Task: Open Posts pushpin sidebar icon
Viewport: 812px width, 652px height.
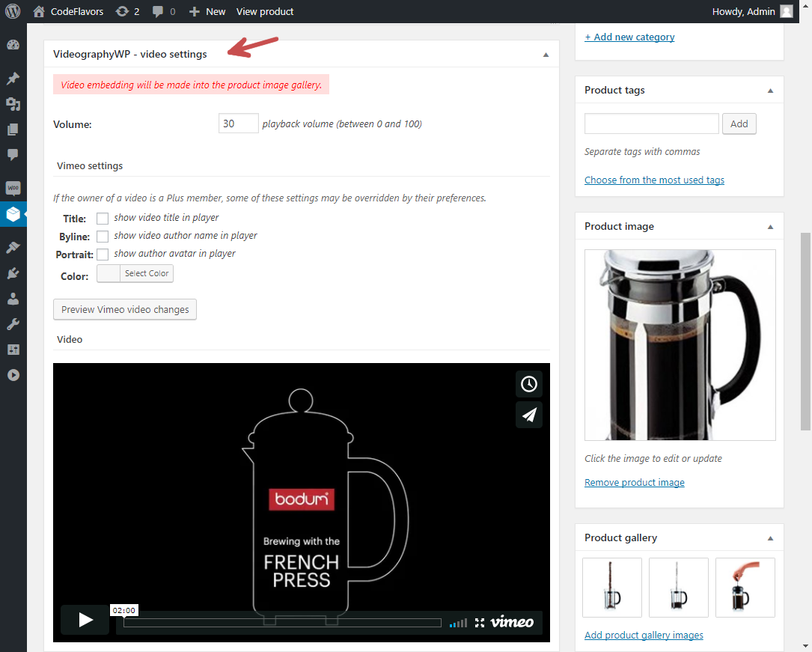Action: 13,78
